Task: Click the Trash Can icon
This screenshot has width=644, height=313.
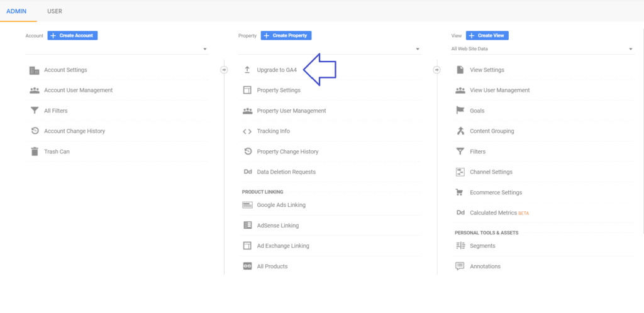Action: (x=35, y=151)
